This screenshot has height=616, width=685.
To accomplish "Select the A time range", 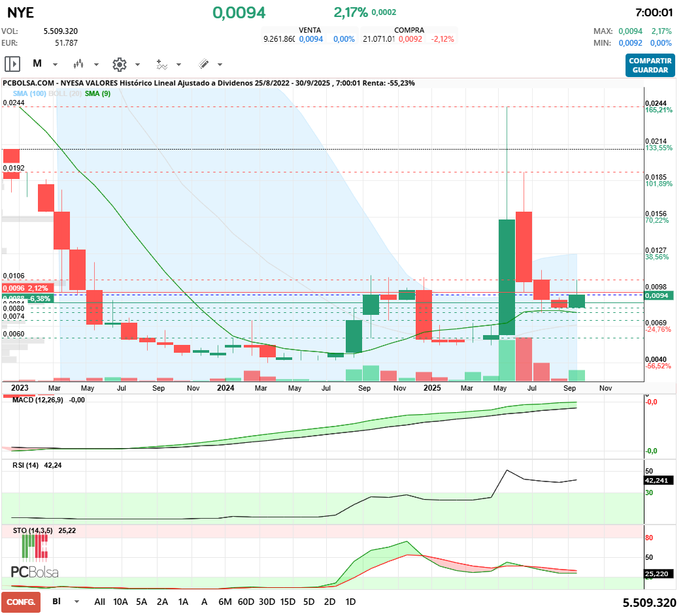I will [x=204, y=602].
